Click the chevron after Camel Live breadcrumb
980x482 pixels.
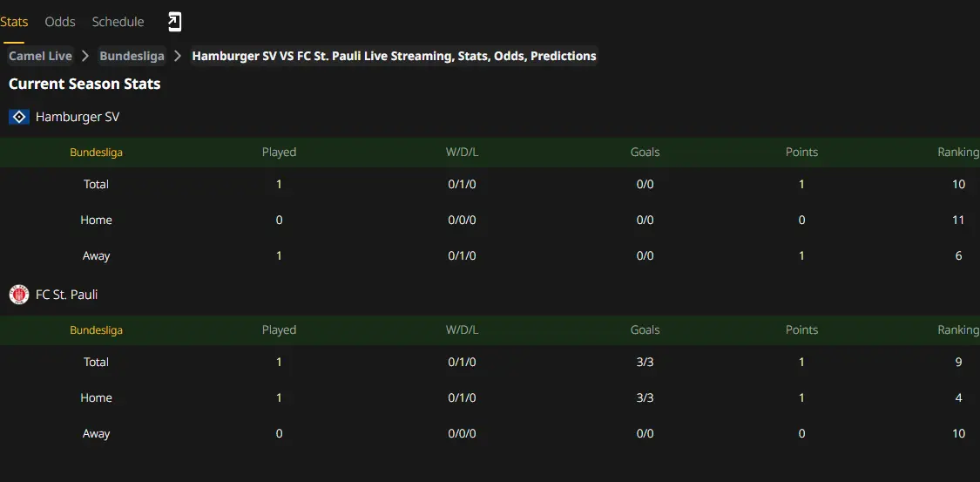click(x=85, y=57)
